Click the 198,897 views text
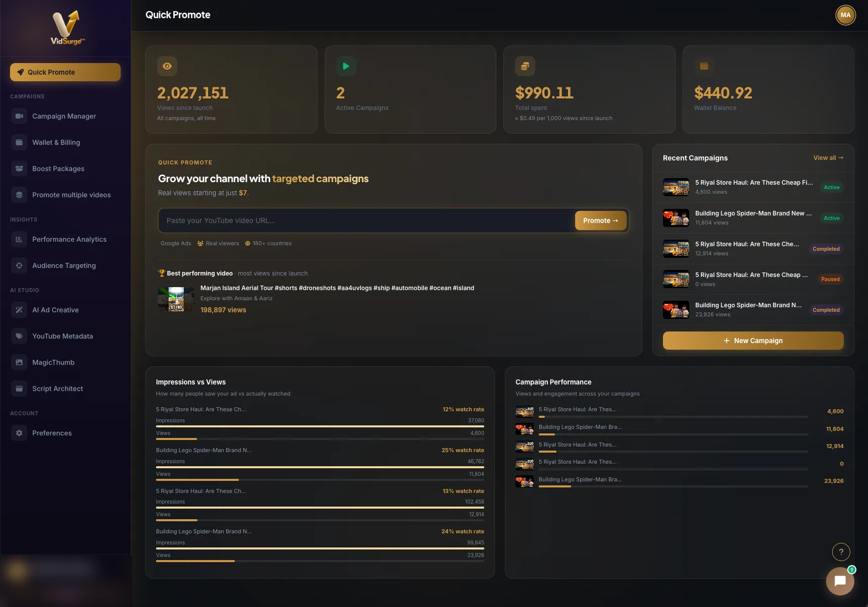 223,310
